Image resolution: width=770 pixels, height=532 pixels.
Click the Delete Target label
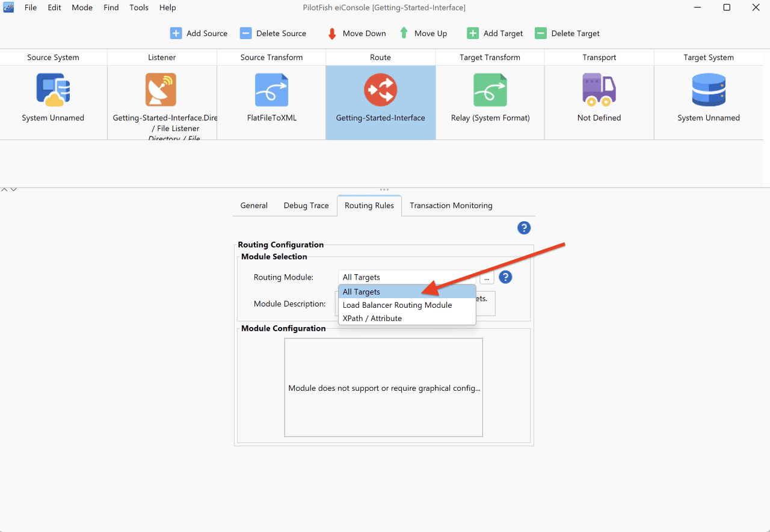(576, 34)
